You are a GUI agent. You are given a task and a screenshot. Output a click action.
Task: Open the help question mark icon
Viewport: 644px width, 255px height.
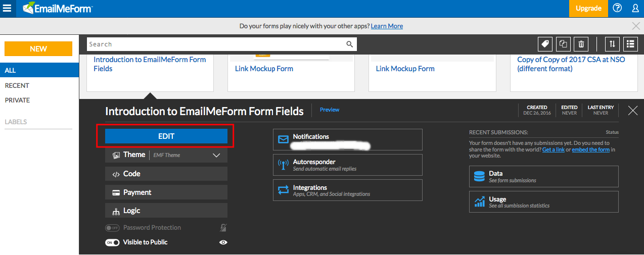pos(617,8)
